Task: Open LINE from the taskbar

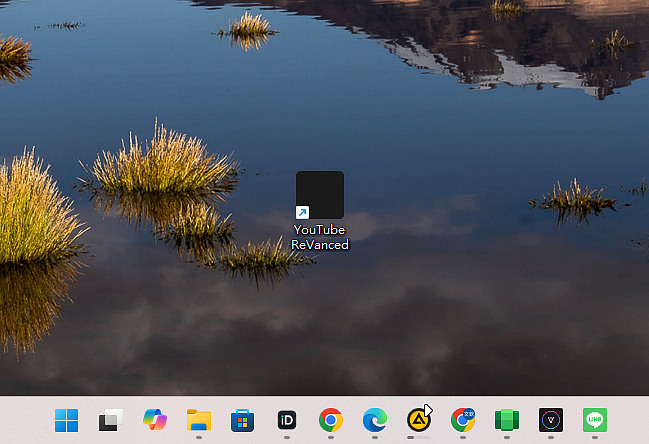Action: tap(595, 420)
